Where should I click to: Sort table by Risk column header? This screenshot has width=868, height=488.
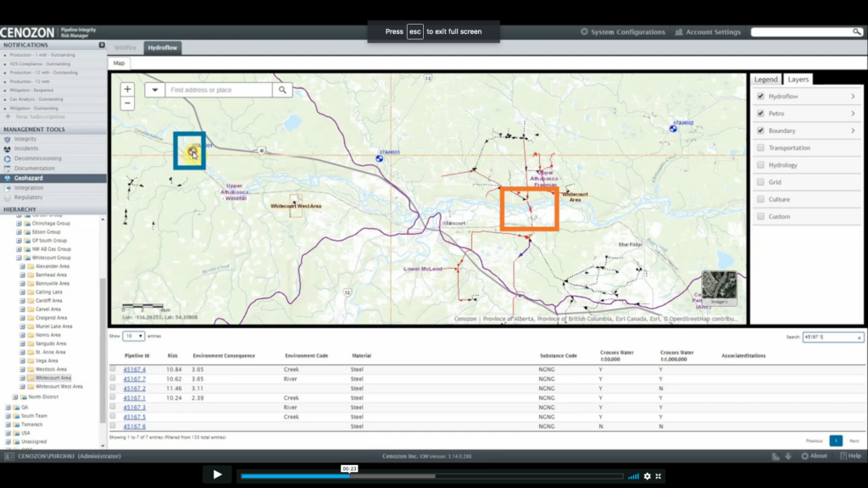pos(173,356)
